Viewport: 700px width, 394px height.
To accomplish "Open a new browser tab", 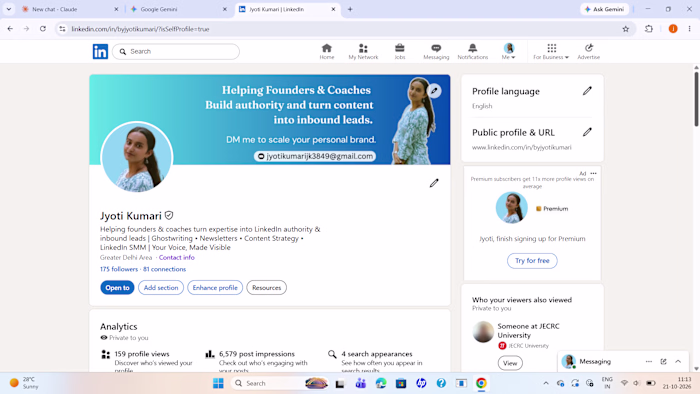I will coord(350,9).
